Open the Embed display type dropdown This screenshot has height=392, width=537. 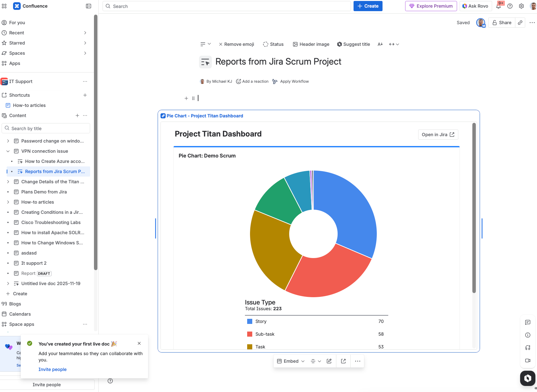coord(291,361)
